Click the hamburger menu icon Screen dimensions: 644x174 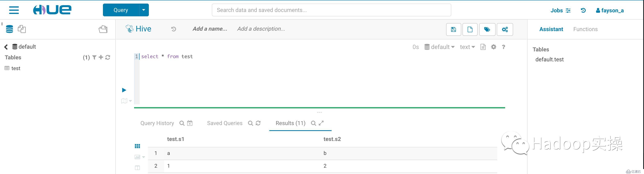(14, 10)
